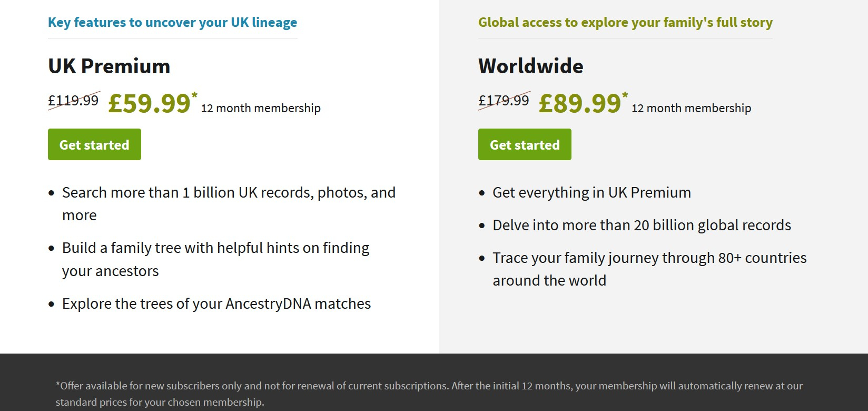The image size is (868, 411).
Task: Click the asterisk beside £89.99
Action: point(625,95)
